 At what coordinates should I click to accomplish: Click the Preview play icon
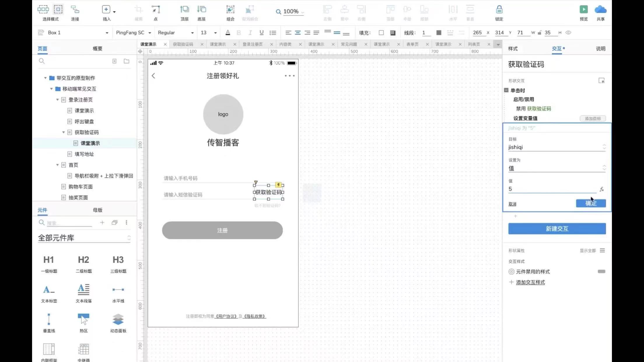(583, 10)
